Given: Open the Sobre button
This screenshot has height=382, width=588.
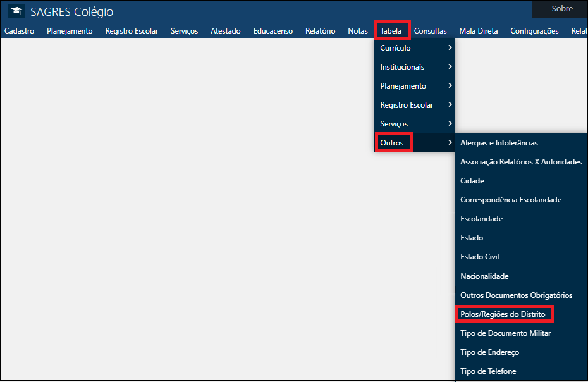Looking at the screenshot, I should coord(561,9).
